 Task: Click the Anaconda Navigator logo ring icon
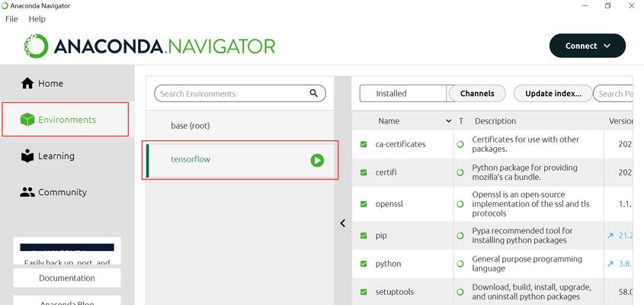pos(36,46)
